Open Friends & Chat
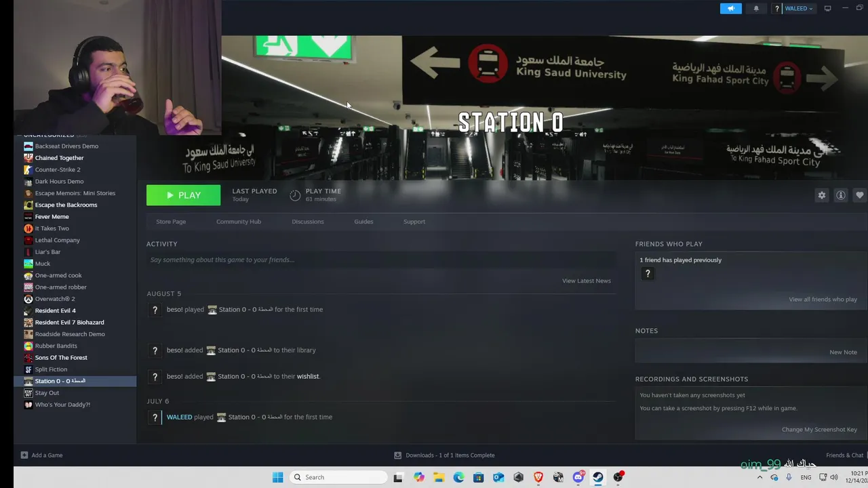Viewport: 868px width, 488px height. click(x=844, y=455)
